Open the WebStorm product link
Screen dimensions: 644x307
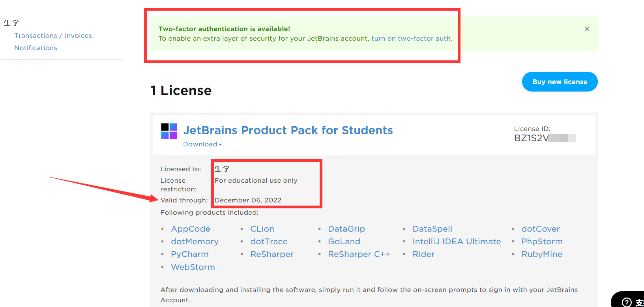(x=193, y=267)
